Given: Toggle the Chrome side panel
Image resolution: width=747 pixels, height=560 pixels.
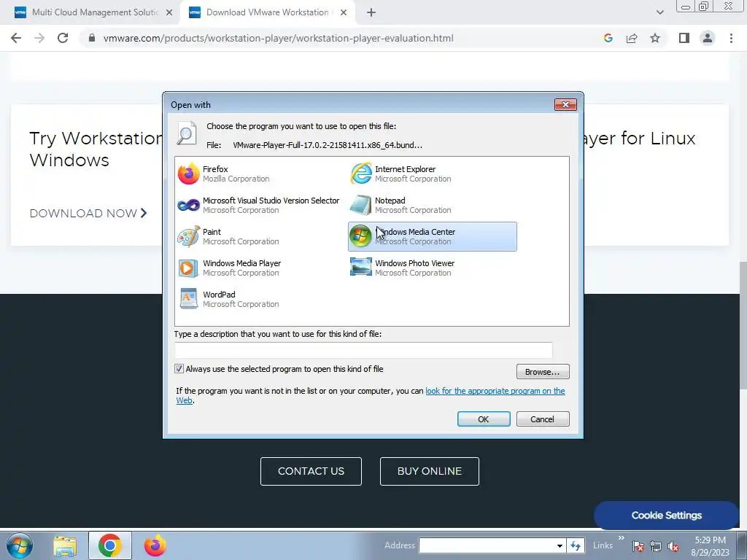Looking at the screenshot, I should 684,38.
